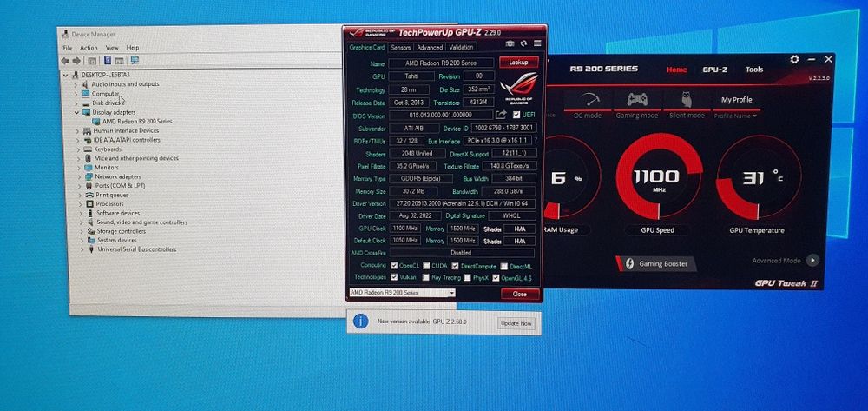Toggle the CUDA checkbox

tap(426, 267)
